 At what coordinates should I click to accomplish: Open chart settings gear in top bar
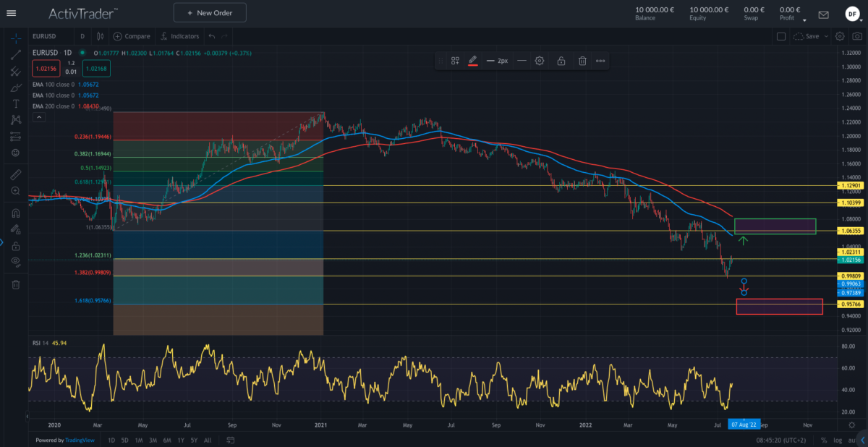(840, 36)
